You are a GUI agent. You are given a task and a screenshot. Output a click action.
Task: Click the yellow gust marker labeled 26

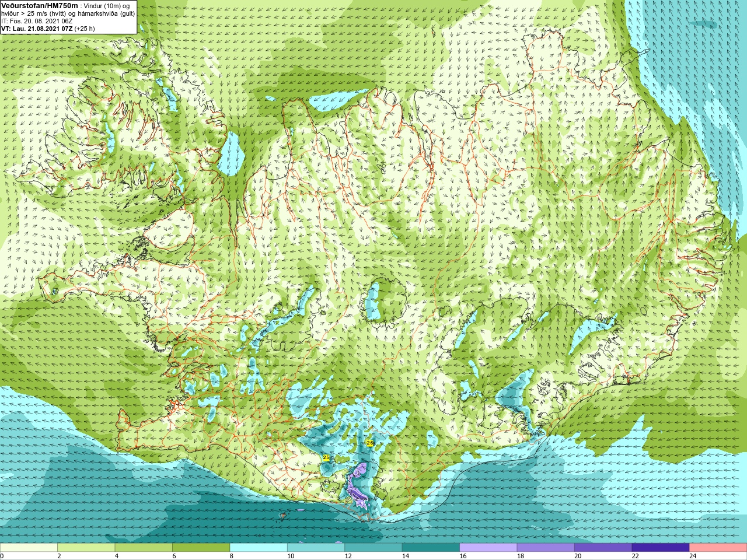369,443
